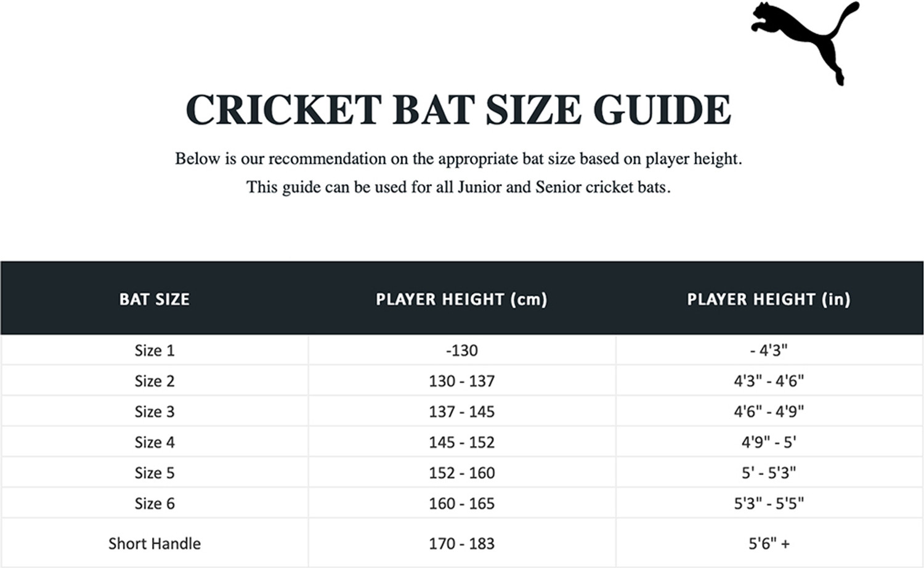
Task: Select the PLAYER HEIGHT (cm) column header
Action: pos(461,299)
